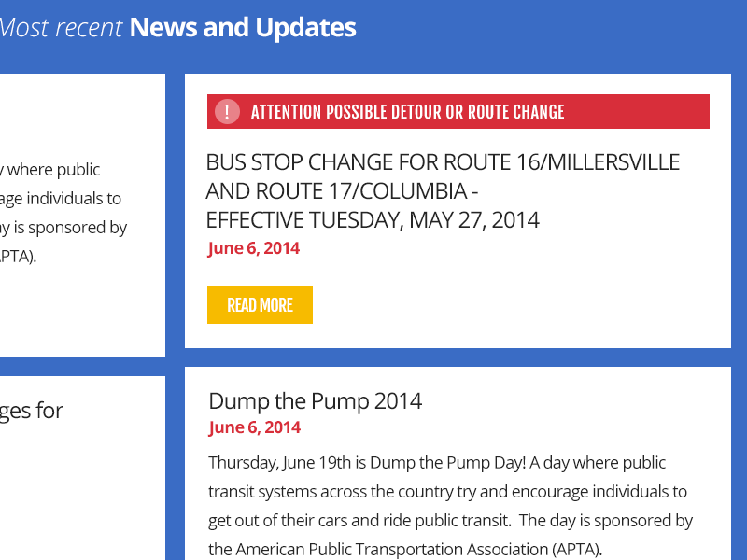Click the yellow READ MORE call-to-action

coord(260,304)
